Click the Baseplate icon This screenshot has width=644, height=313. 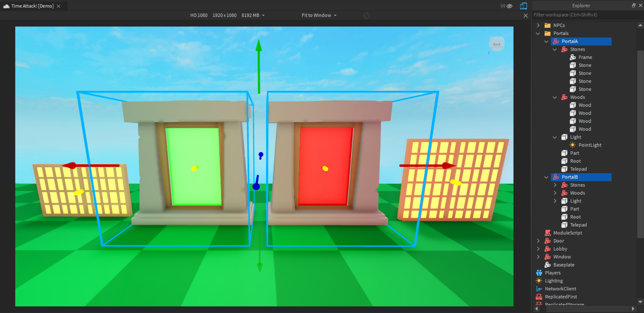click(x=548, y=265)
